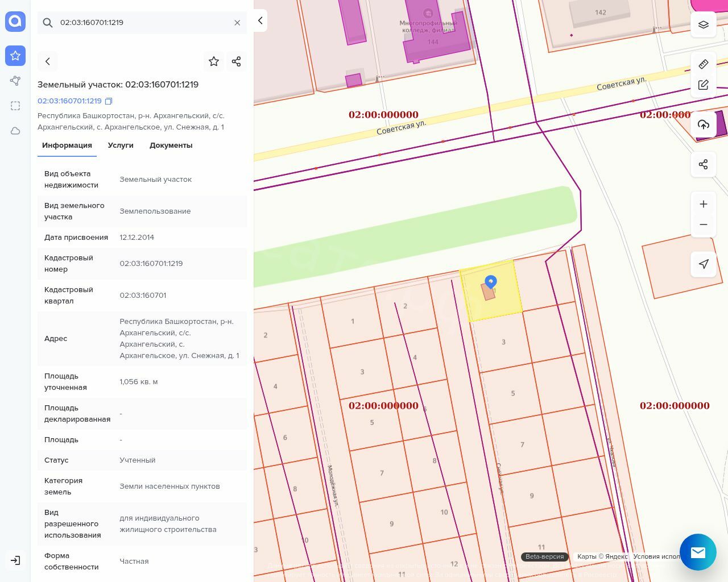Click the cloud upload icon on map

(703, 125)
